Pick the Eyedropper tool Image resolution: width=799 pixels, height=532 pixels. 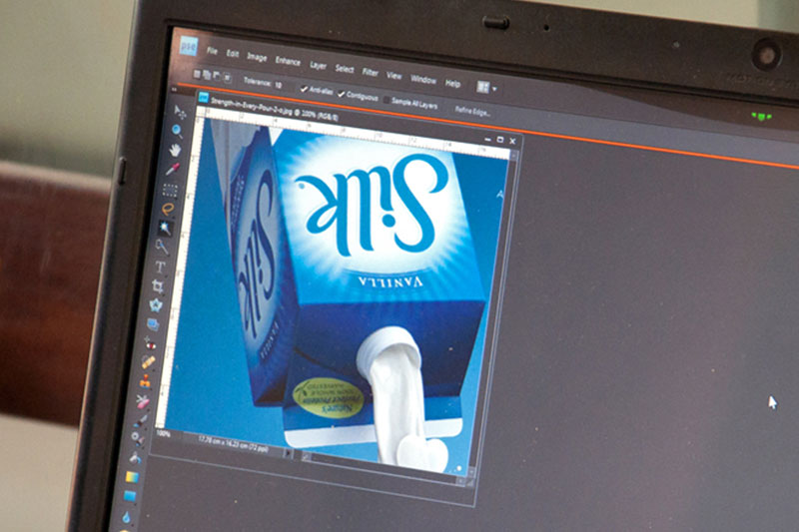[x=172, y=170]
